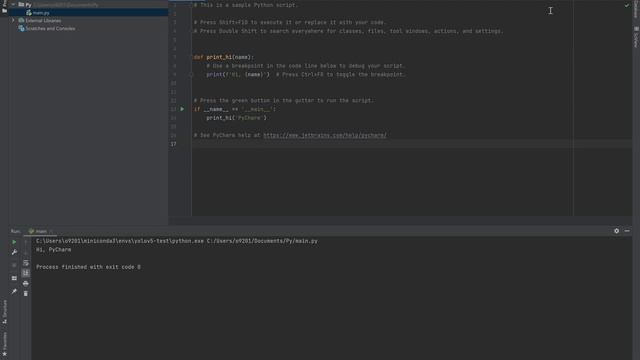The image size is (640, 360).
Task: Select Scratches and Consoles item
Action: point(50,29)
